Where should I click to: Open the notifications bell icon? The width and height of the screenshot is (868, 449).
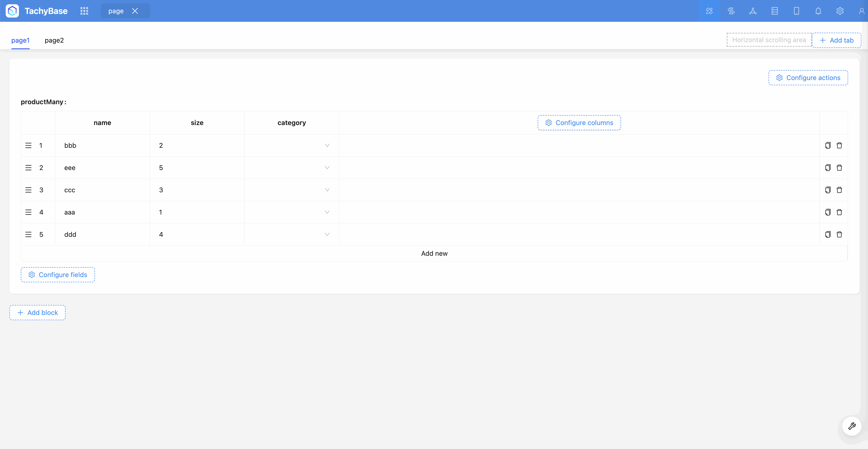point(818,11)
